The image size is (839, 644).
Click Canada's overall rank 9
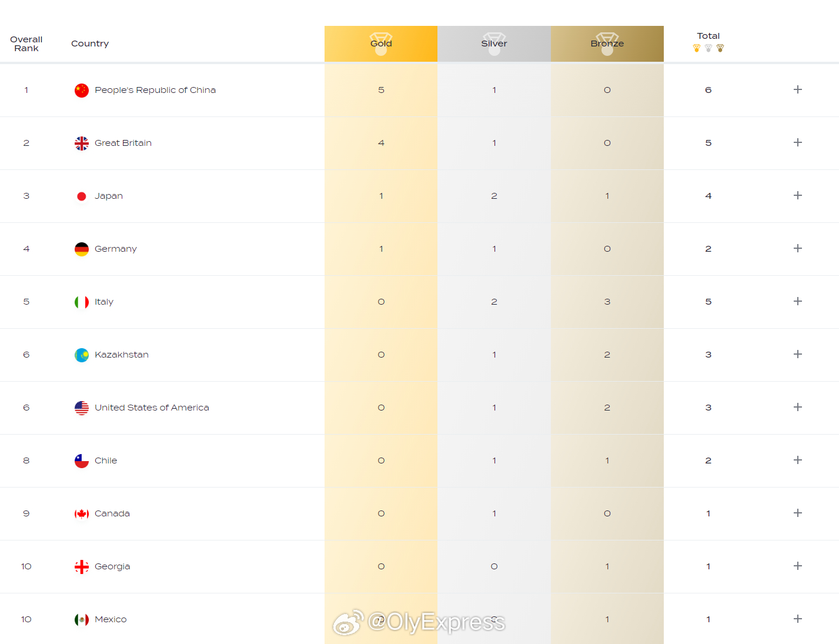26,513
